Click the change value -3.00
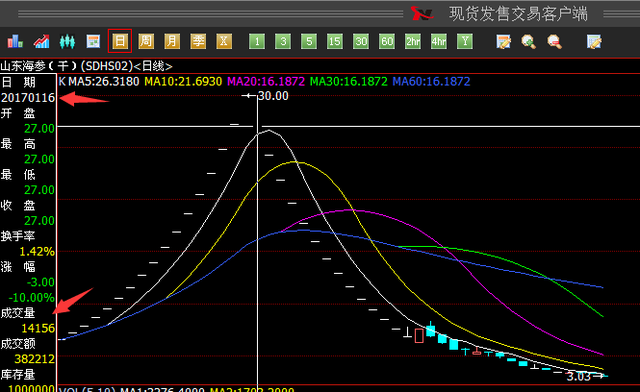 [40, 282]
